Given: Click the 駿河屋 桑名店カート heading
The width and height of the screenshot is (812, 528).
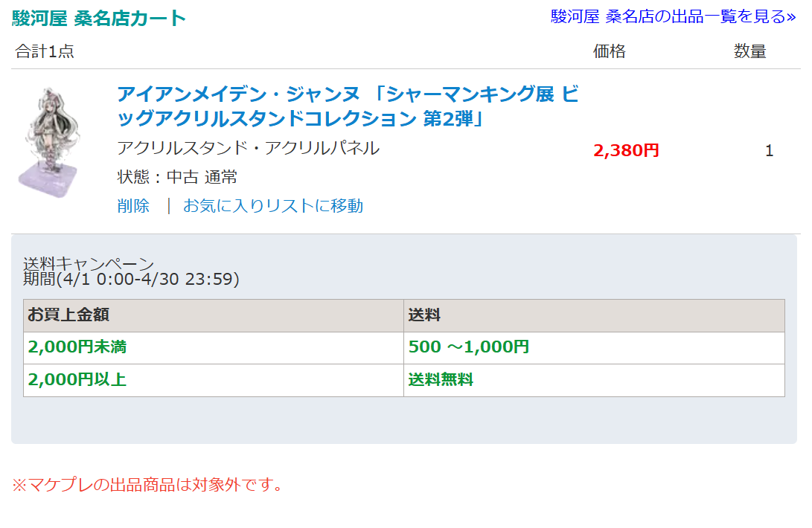Looking at the screenshot, I should coord(98,18).
